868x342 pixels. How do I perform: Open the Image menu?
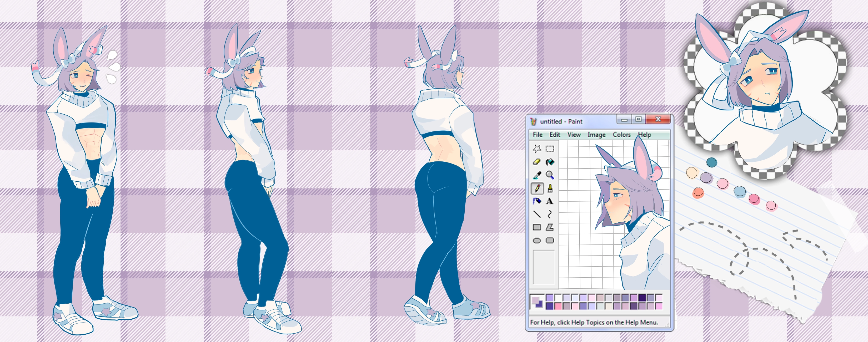[596, 135]
